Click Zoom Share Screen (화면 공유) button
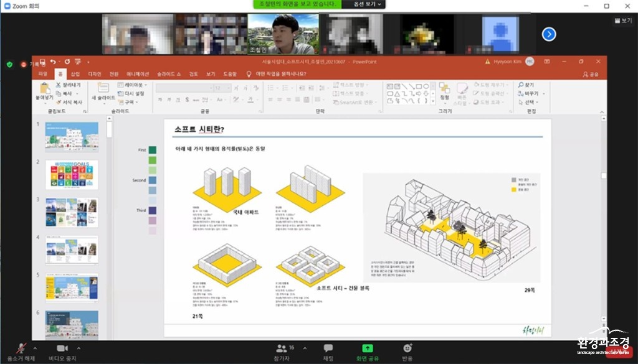The image size is (638, 364). click(x=368, y=352)
